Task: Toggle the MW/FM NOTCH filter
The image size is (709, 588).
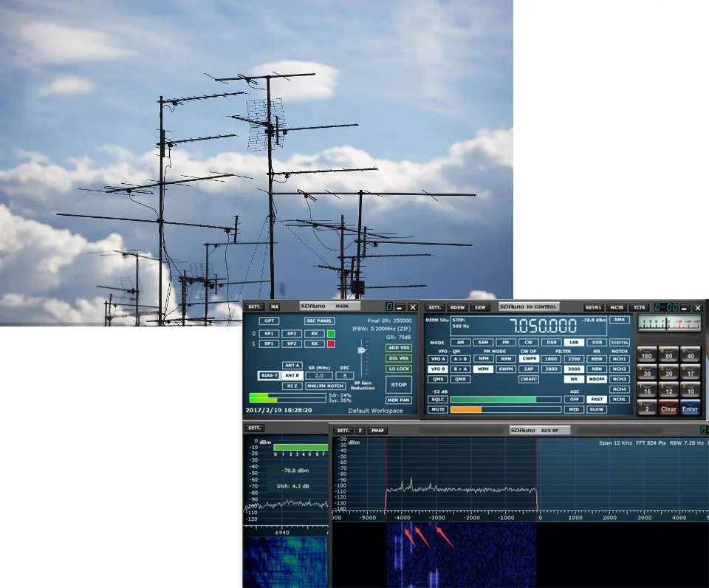Action: coord(326,386)
